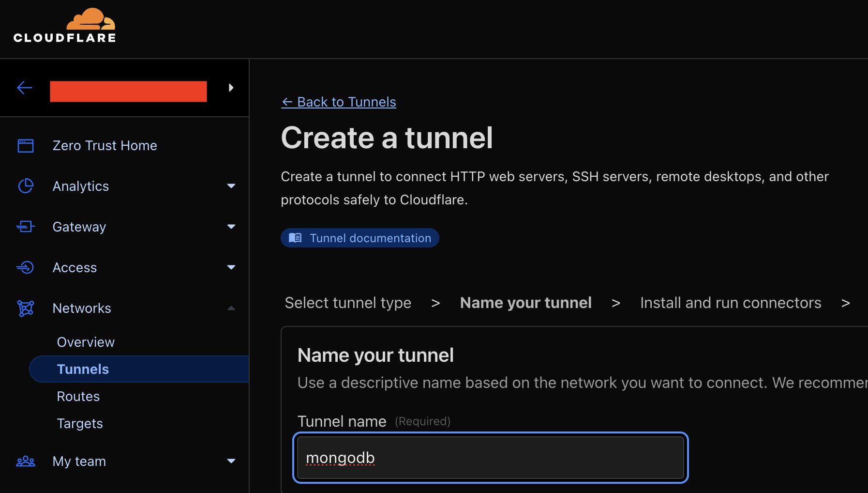Expand the account switcher arrow

pos(231,88)
